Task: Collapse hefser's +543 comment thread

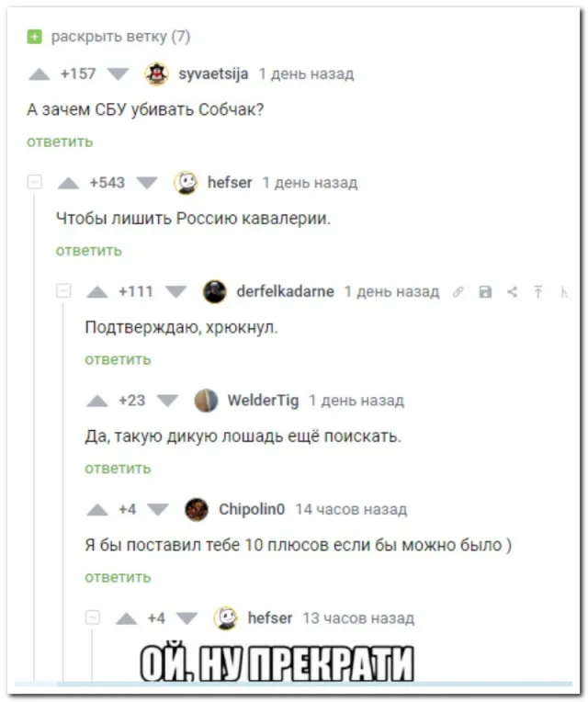Action: (x=35, y=183)
